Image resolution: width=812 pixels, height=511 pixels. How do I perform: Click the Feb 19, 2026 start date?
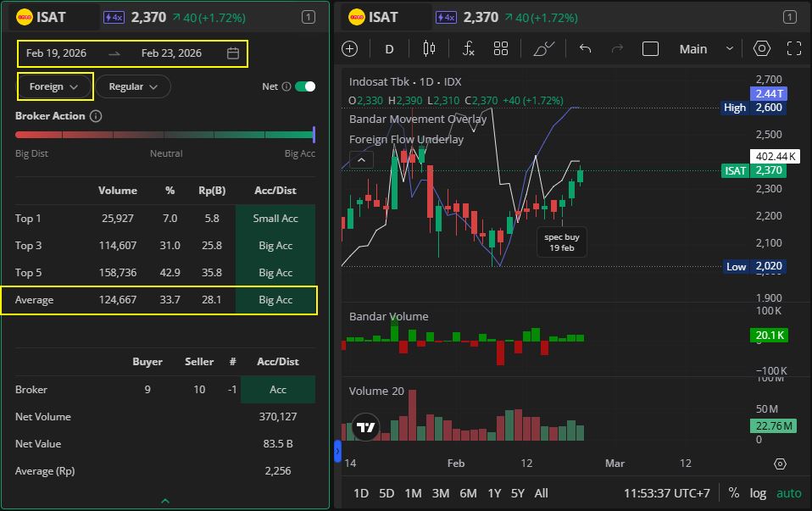(x=57, y=53)
